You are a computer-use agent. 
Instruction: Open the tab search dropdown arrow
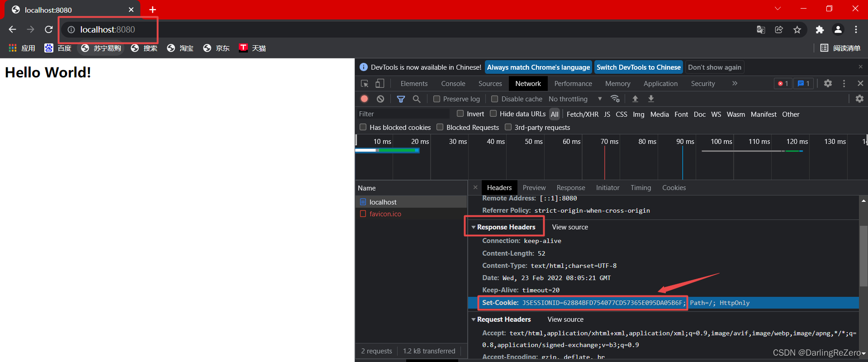coord(778,9)
